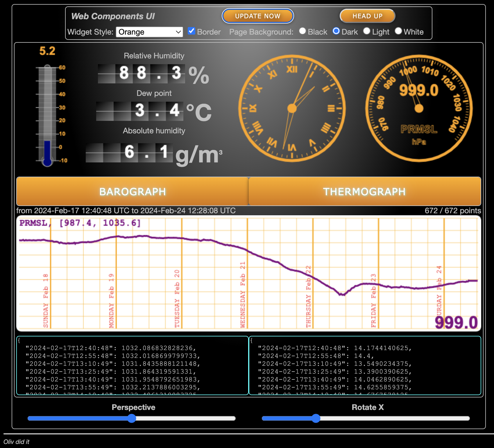Click the Perspective slider handle
The height and width of the screenshot is (448, 494).
coord(132,418)
